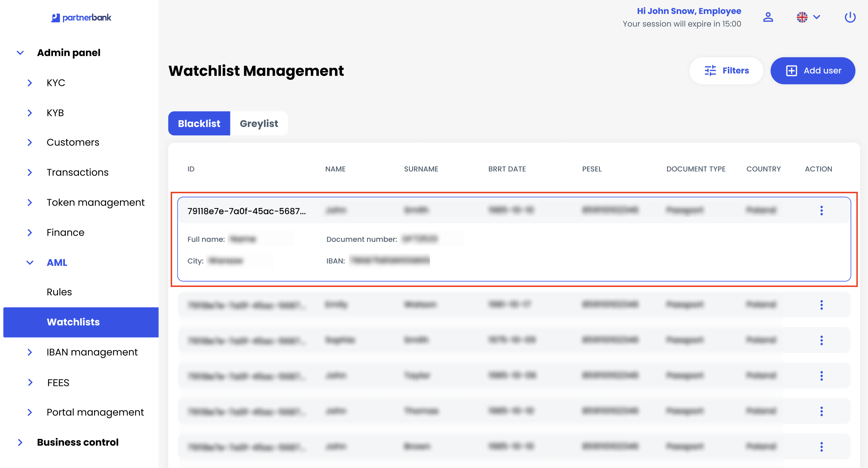The height and width of the screenshot is (468, 868).
Task: Collapse the Admin panel section
Action: coord(20,53)
